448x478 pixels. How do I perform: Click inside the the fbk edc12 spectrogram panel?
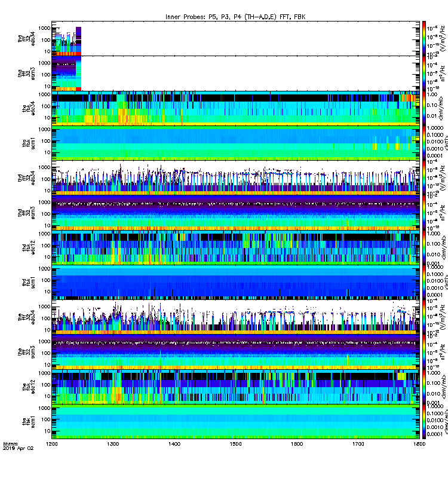click(235, 387)
